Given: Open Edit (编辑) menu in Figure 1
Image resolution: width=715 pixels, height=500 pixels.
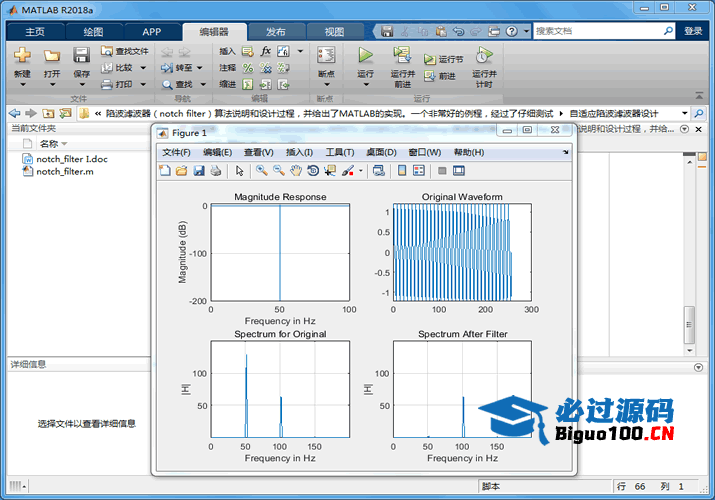Looking at the screenshot, I should click(218, 152).
